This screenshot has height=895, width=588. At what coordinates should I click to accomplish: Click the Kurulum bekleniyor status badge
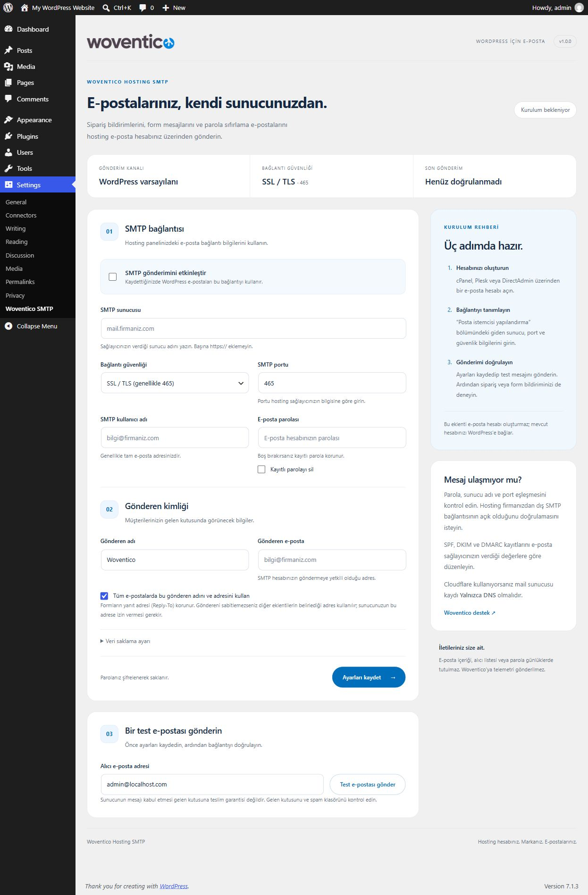pyautogui.click(x=545, y=110)
